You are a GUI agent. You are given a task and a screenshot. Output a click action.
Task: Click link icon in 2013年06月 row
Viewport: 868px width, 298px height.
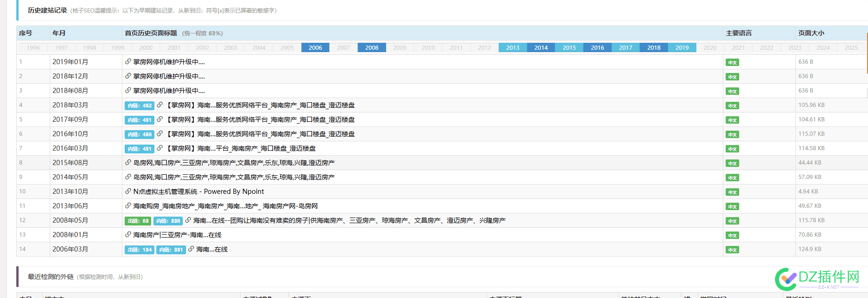point(128,206)
